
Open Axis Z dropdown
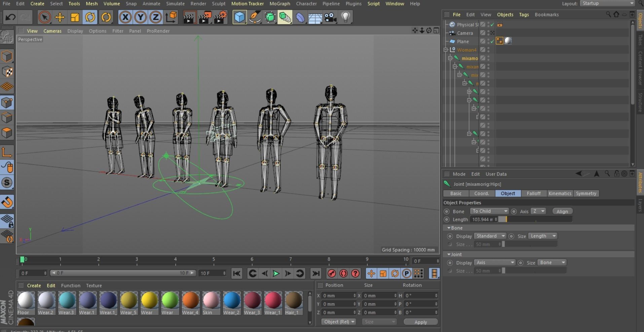538,211
